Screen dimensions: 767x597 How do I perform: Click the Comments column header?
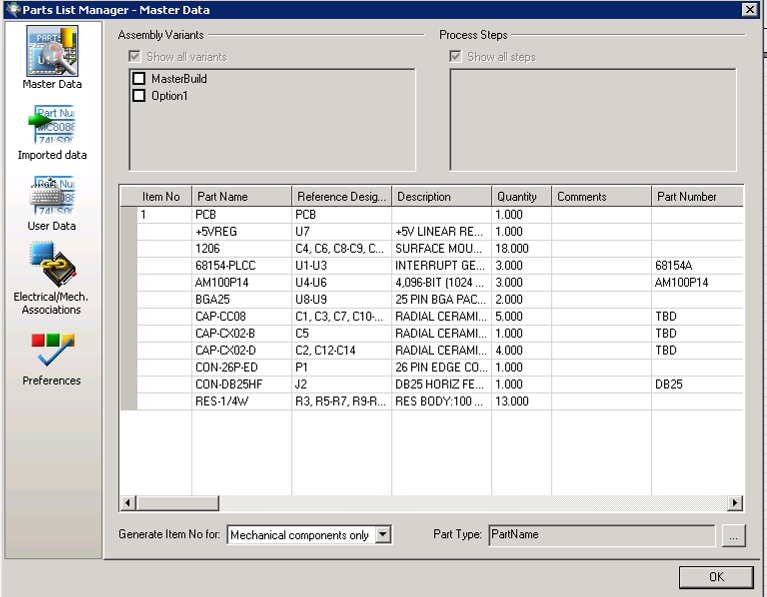tap(601, 197)
